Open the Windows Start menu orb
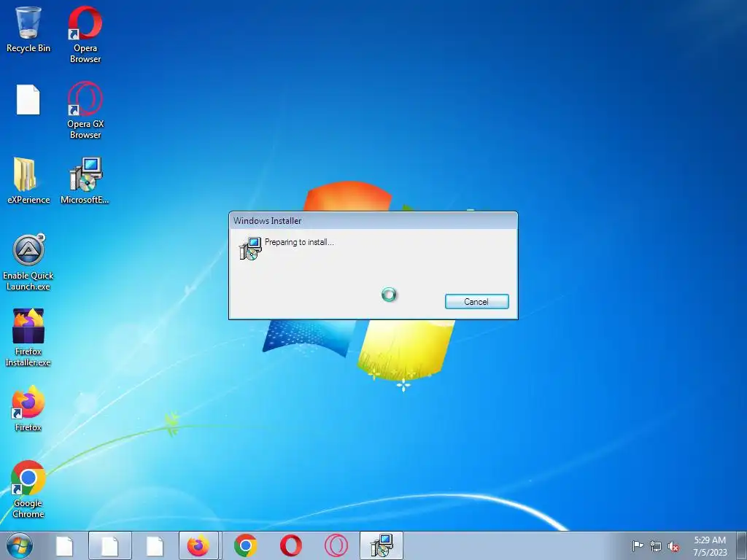The image size is (747, 560). tap(20, 545)
